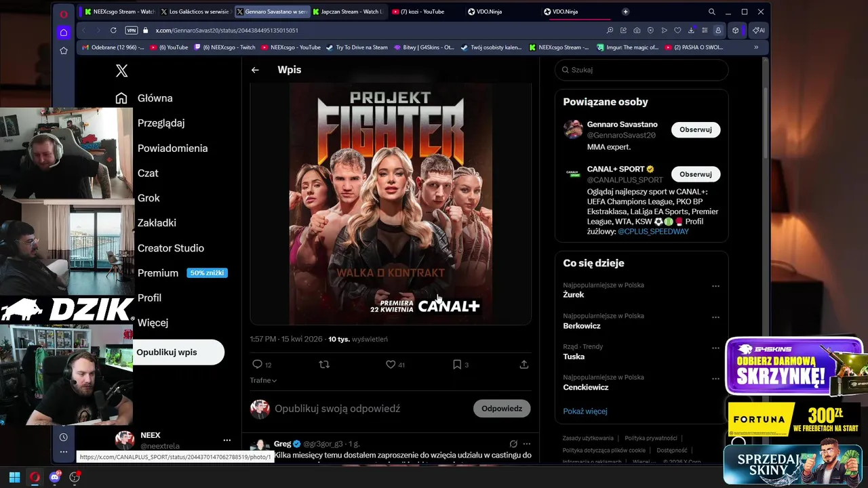Image resolution: width=868 pixels, height=488 pixels.
Task: Open Odebrane (12 966) bookmark
Action: coord(113,47)
